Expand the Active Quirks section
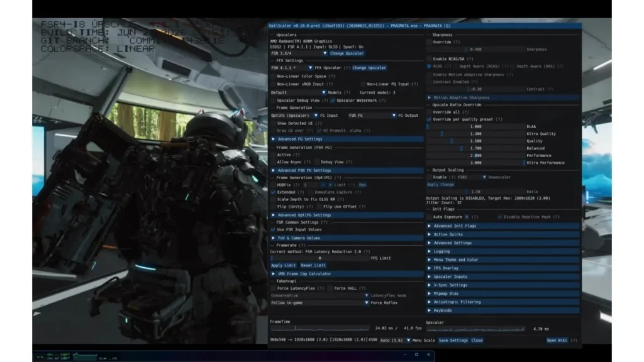This screenshot has width=644, height=362. click(x=502, y=234)
